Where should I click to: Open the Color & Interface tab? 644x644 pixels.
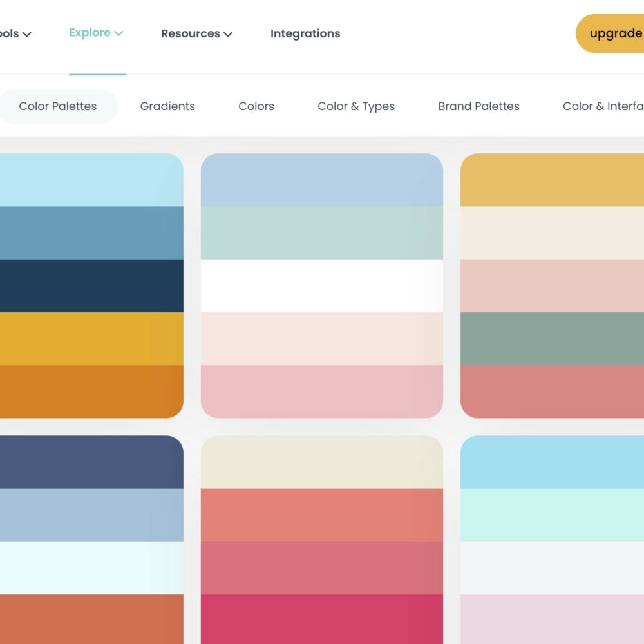tap(605, 106)
